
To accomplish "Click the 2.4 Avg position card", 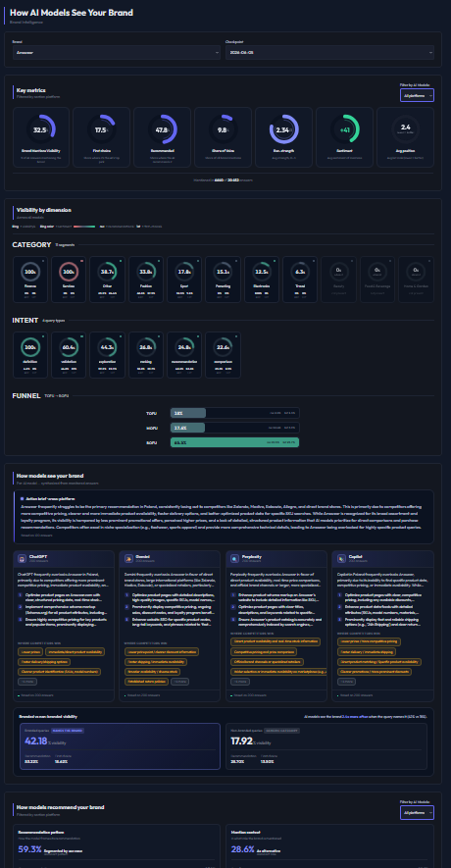I will pos(406,136).
